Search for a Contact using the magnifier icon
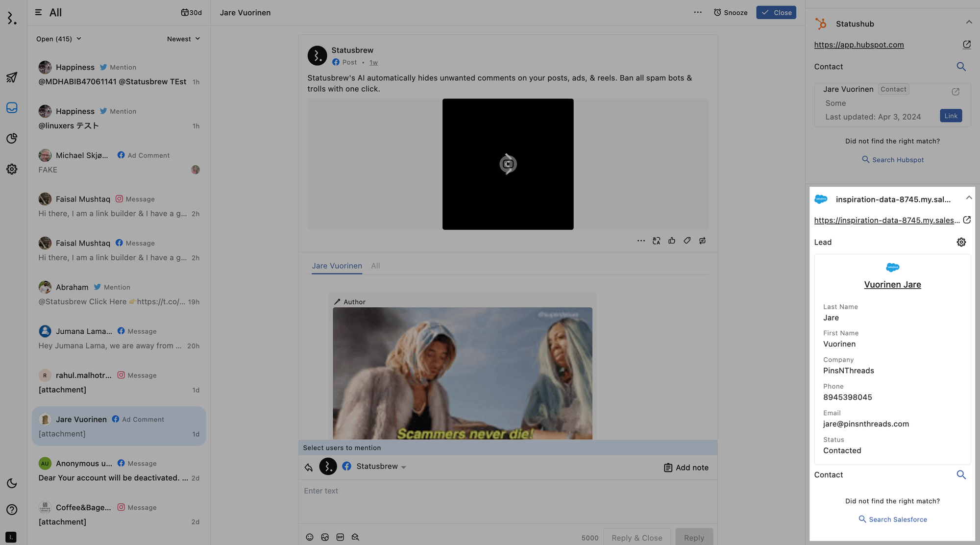 961,66
